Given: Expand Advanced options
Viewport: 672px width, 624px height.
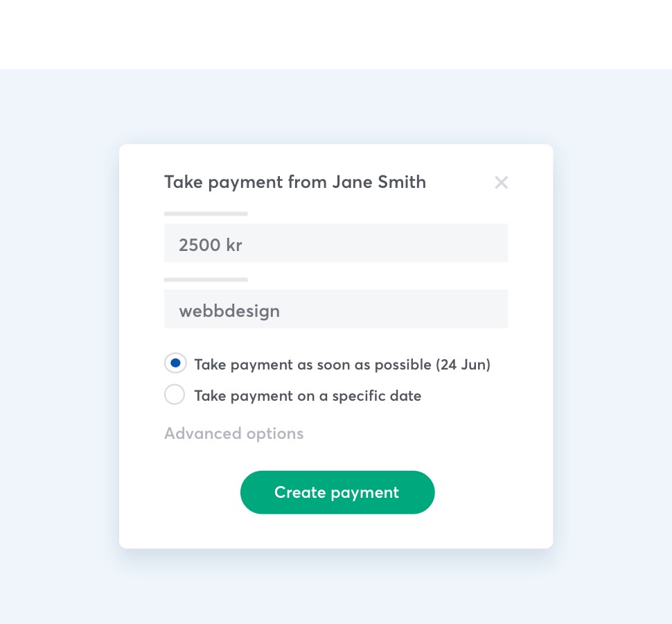Looking at the screenshot, I should pyautogui.click(x=233, y=433).
